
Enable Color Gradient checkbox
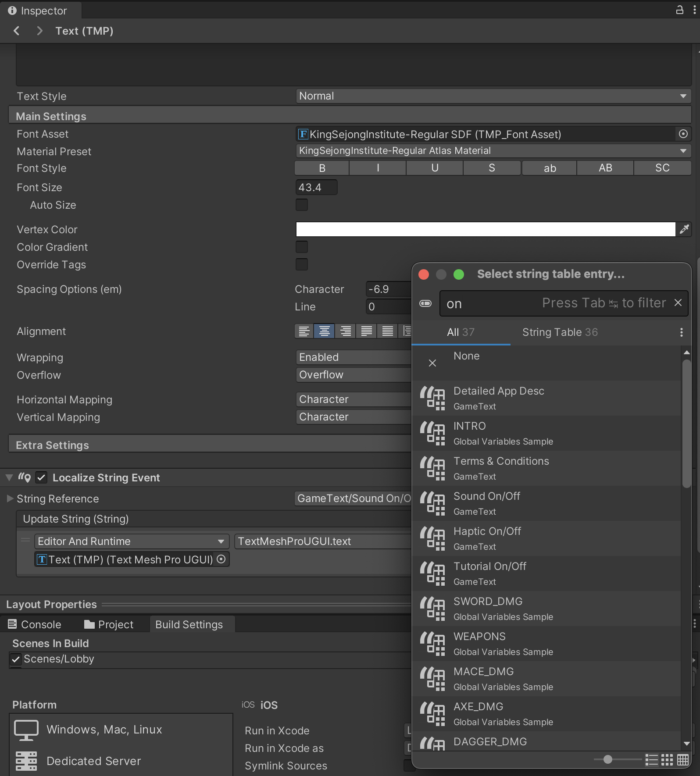[302, 247]
